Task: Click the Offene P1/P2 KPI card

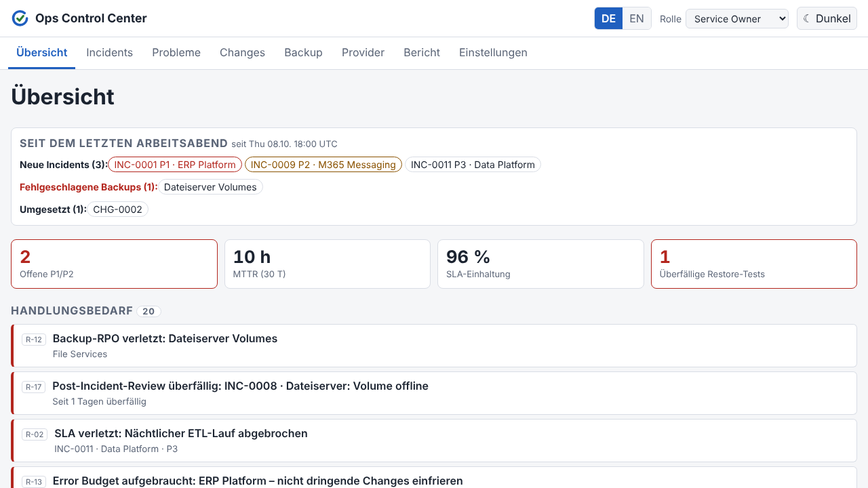Action: pos(114,264)
